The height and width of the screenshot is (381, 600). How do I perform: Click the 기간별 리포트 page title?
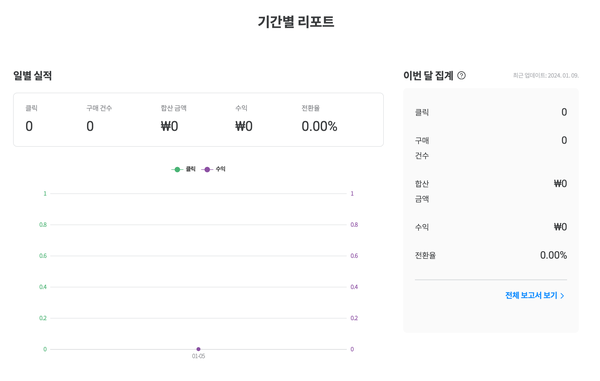tap(296, 21)
